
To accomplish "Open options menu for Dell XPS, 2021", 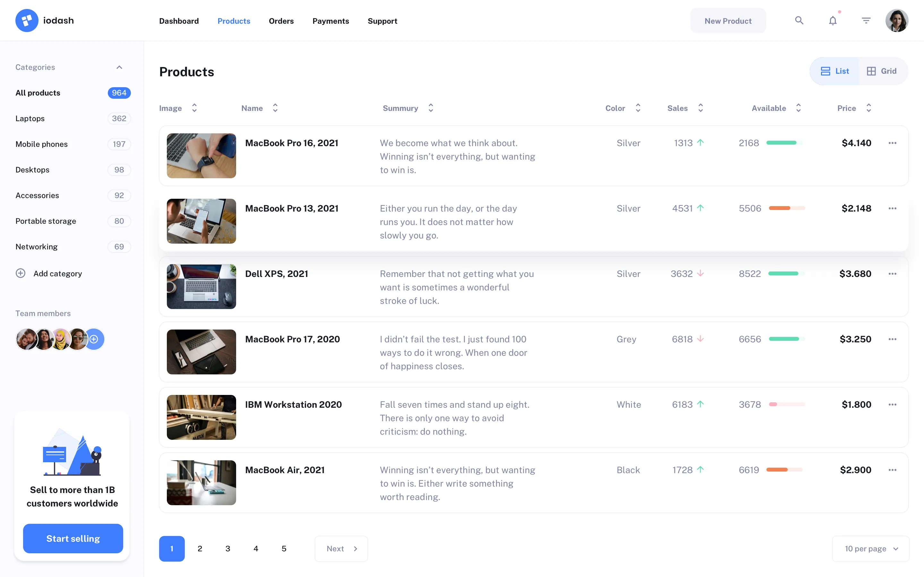I will point(892,274).
